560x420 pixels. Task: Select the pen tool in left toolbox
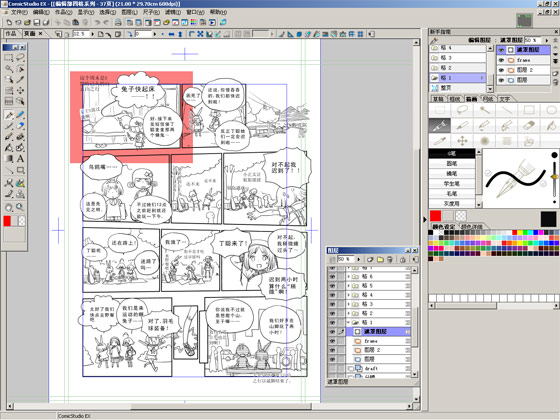[x=9, y=115]
